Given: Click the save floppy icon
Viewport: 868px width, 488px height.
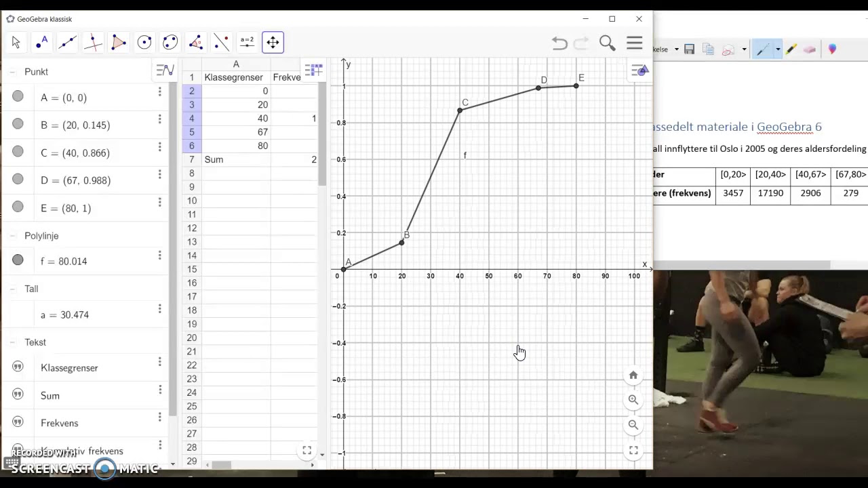Looking at the screenshot, I should pos(689,49).
